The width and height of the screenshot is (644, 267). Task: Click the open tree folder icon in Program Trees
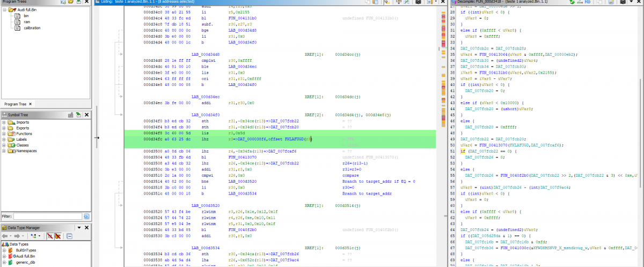(x=70, y=2)
